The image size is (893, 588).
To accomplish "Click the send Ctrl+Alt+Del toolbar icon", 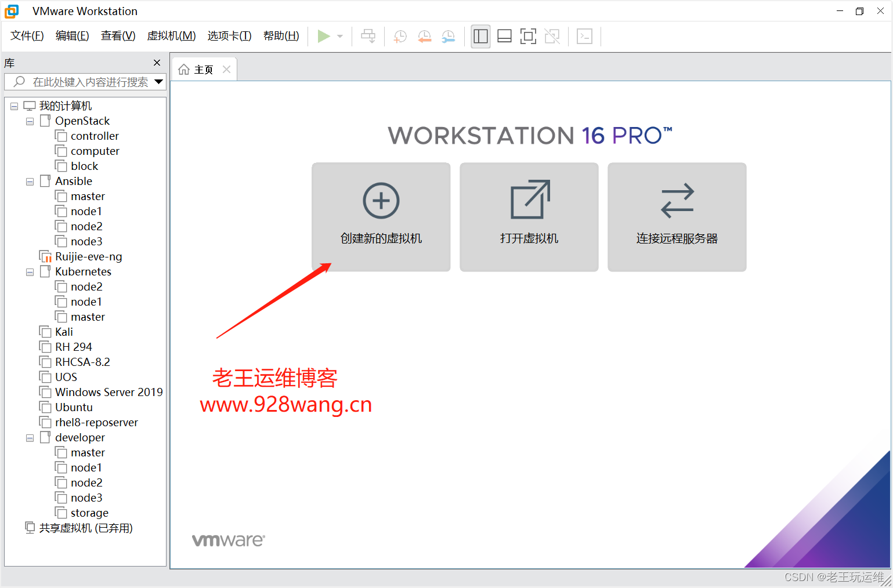I will (368, 37).
